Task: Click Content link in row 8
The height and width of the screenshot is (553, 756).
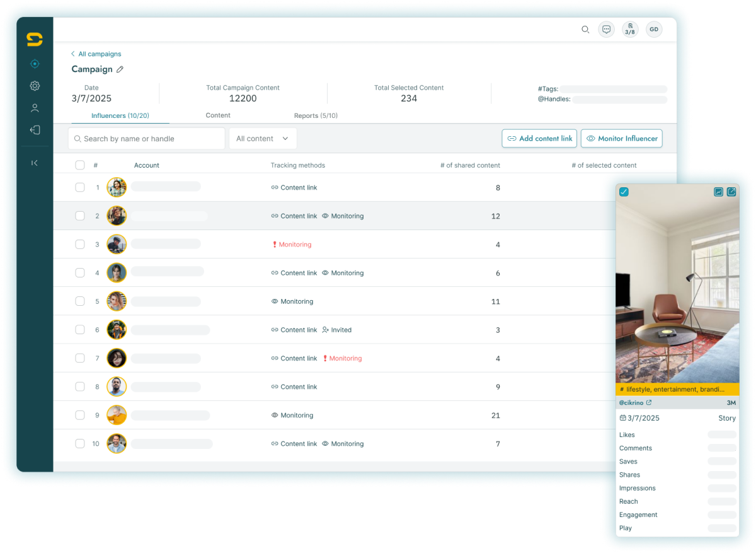Action: (x=294, y=387)
